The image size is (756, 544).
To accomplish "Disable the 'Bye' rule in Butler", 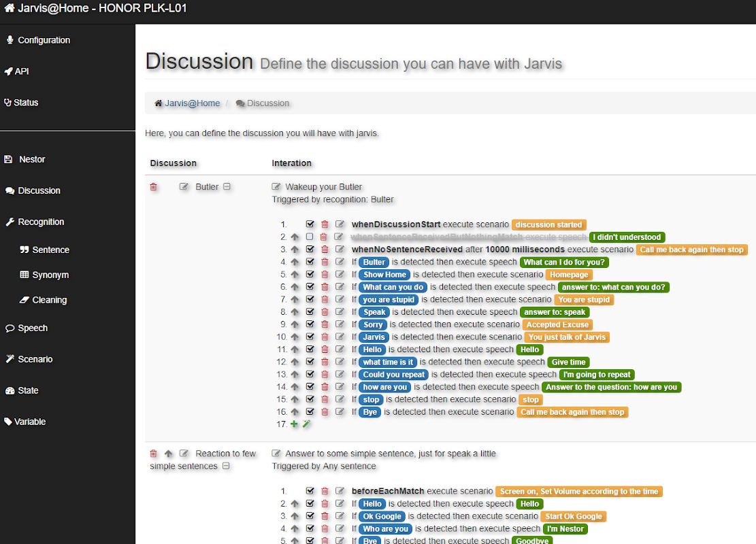I will click(x=310, y=412).
